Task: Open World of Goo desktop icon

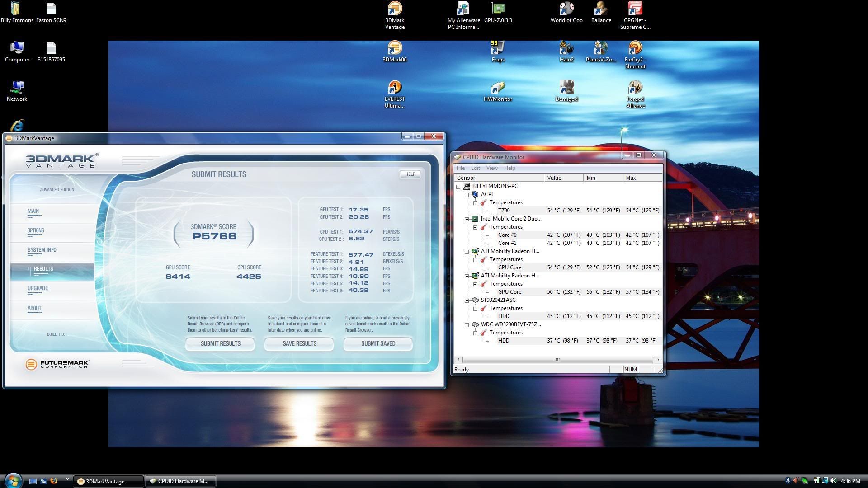Action: click(566, 12)
